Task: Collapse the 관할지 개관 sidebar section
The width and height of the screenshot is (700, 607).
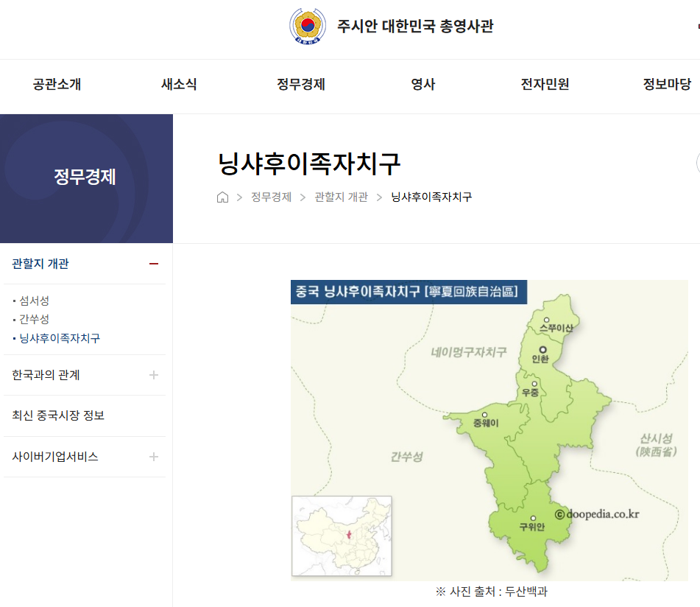Action: coord(154,264)
